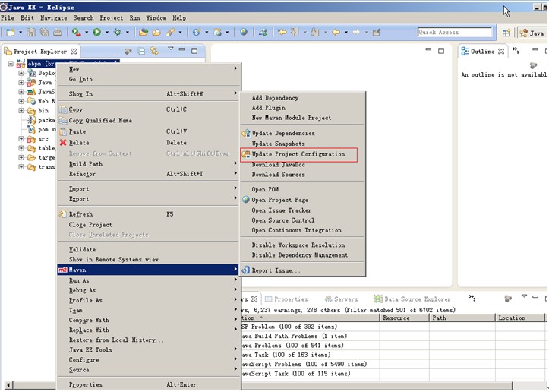Click the Open Project Page globe icon
Screen dimensions: 549x392
point(246,200)
